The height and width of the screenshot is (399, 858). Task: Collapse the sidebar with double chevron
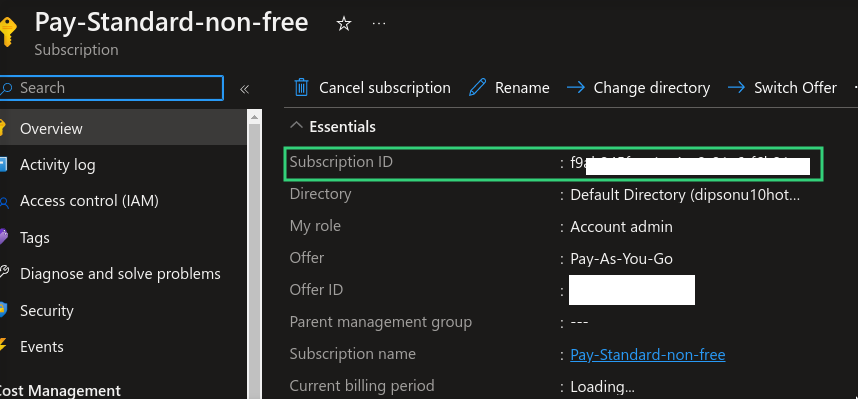[245, 89]
